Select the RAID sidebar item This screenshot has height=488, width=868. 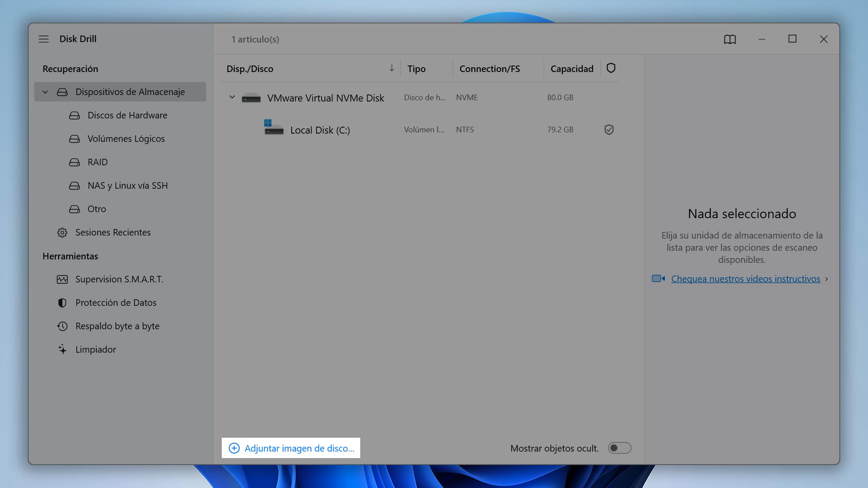click(97, 162)
